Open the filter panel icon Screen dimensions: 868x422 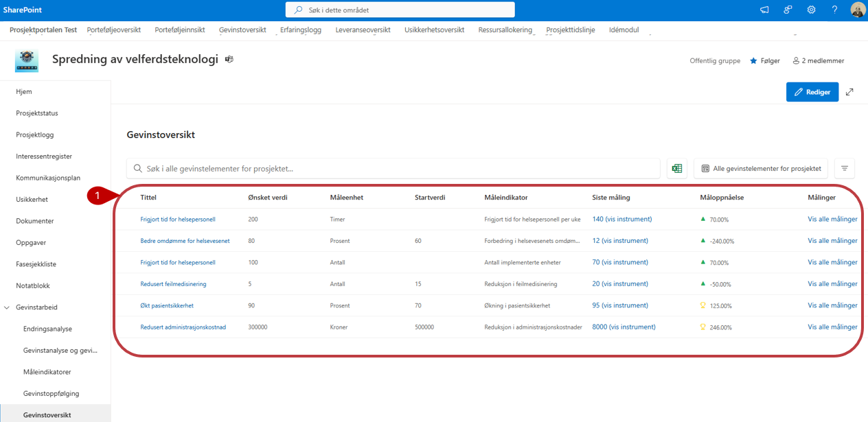[x=845, y=168]
